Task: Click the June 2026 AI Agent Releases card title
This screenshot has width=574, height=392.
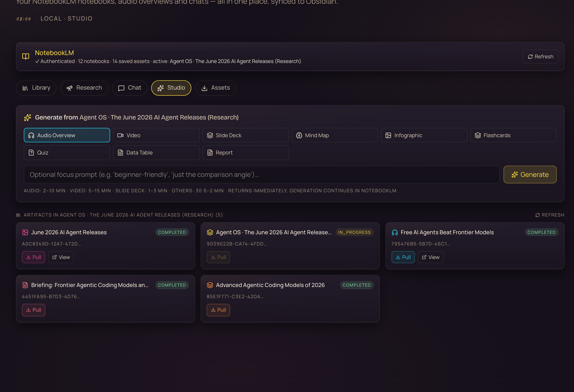Action: [69, 232]
